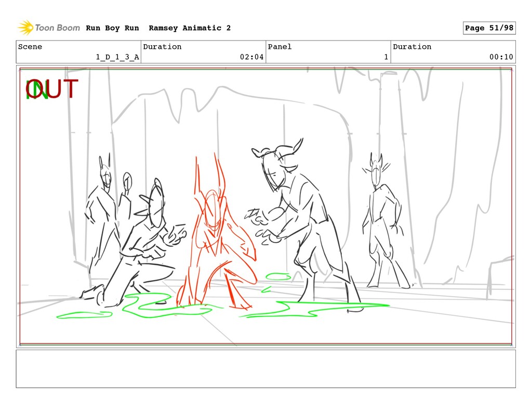
Task: Click the storyboard panel sketch image
Action: [x=265, y=207]
